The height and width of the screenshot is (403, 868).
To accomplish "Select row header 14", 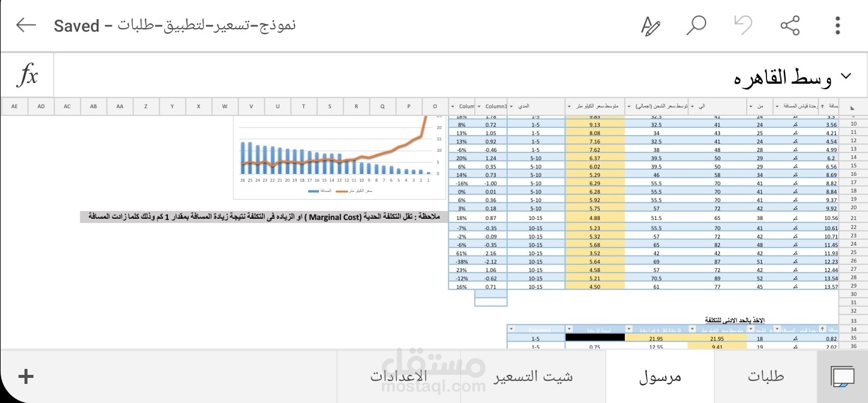I will pyautogui.click(x=853, y=158).
